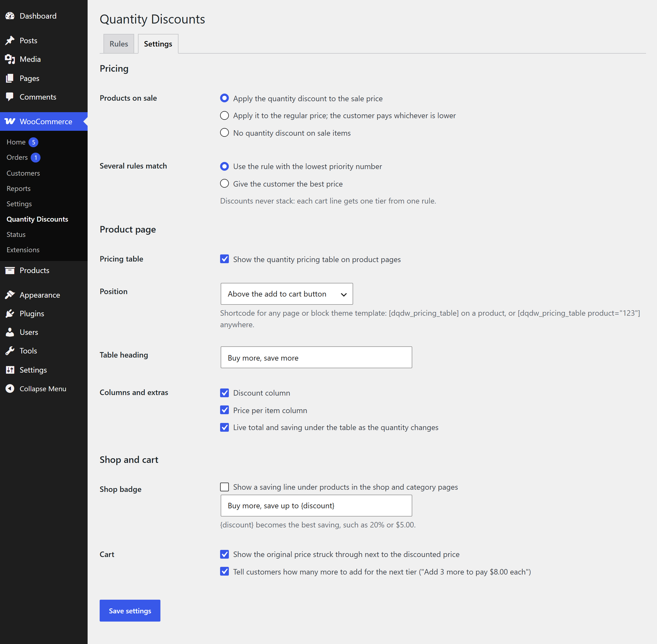Open Extensions in the WooCommerce submenu

[23, 250]
